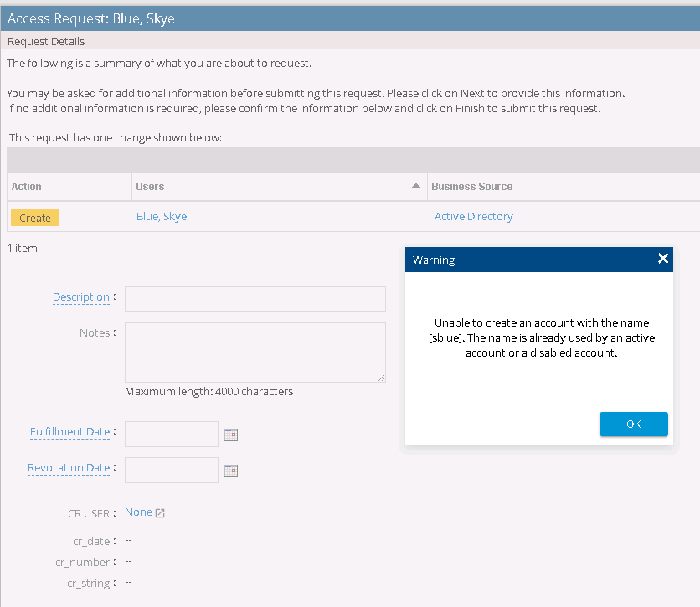The width and height of the screenshot is (700, 607).
Task: Click inside the Notes text area
Action: (255, 352)
